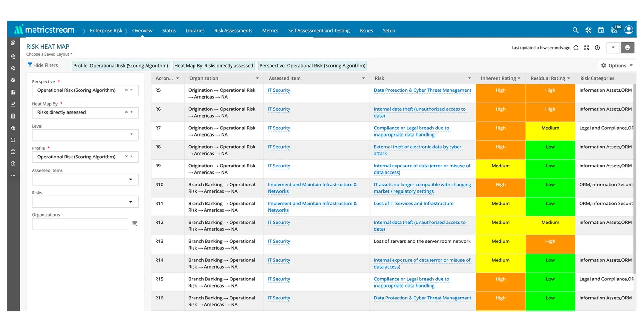Image resolution: width=644 pixels, height=332 pixels.
Task: Click the card icon in left sidebar
Action: click(x=13, y=152)
